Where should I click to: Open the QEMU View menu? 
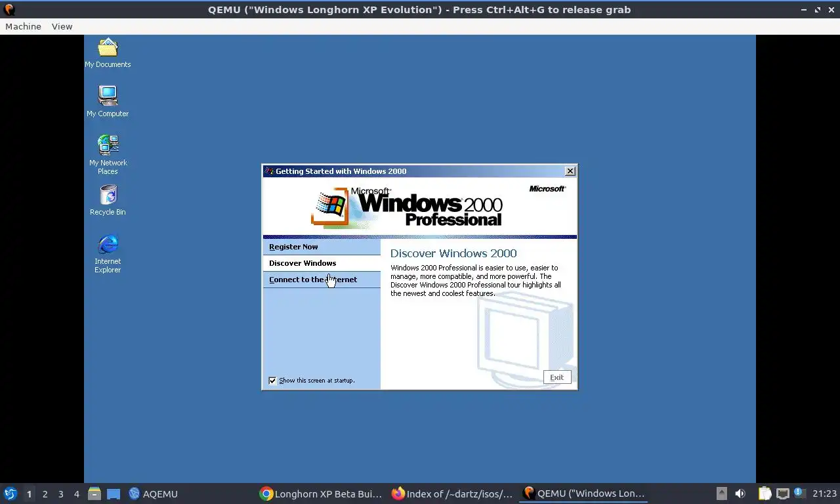pyautogui.click(x=62, y=26)
